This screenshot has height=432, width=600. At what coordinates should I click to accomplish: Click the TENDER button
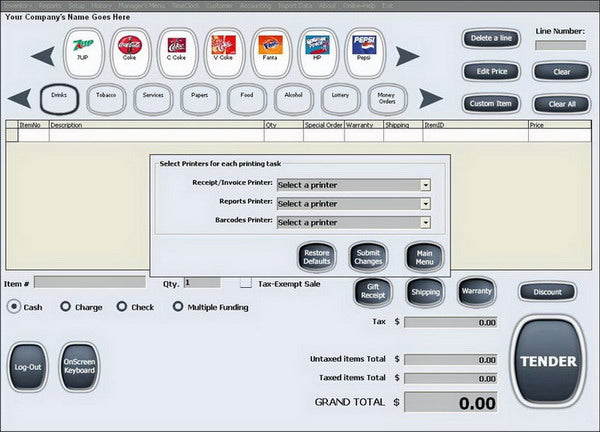pyautogui.click(x=548, y=361)
